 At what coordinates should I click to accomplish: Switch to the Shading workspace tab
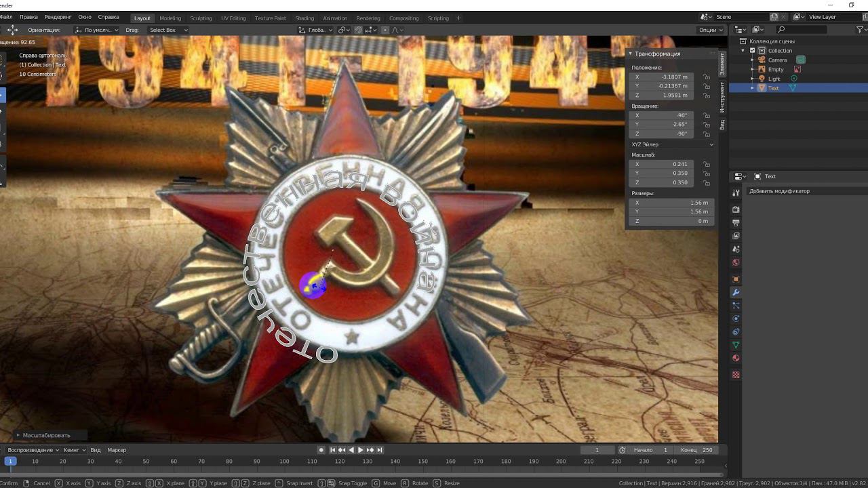[304, 18]
